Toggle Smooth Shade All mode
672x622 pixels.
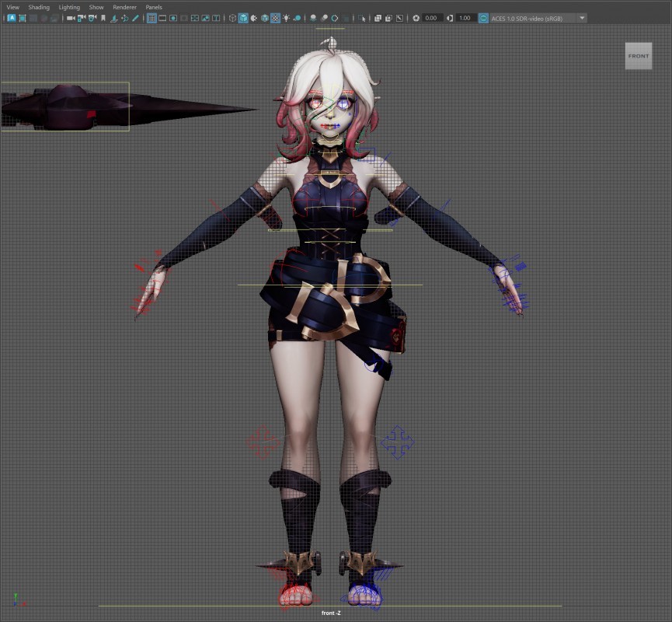243,18
